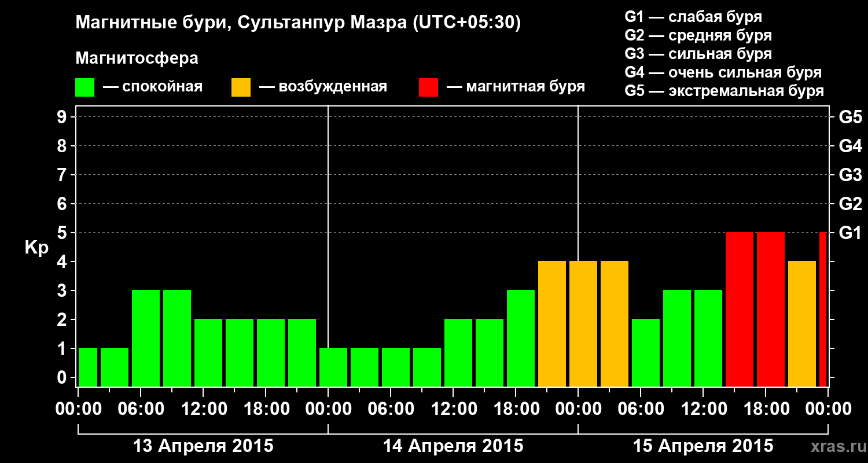Select the line 'G2 — средняя буря'
The image size is (868, 463).
click(x=698, y=35)
